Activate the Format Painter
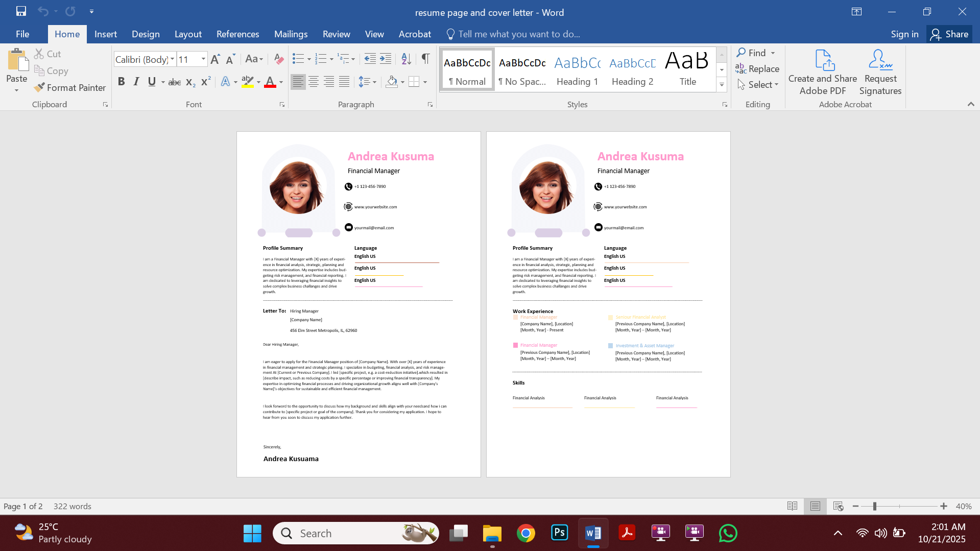The width and height of the screenshot is (980, 551). click(x=69, y=87)
